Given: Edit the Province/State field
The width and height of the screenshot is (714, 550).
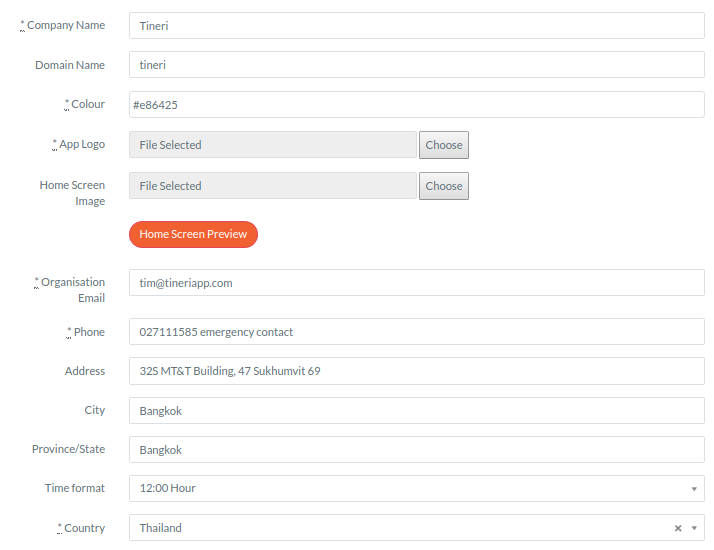Looking at the screenshot, I should [417, 450].
